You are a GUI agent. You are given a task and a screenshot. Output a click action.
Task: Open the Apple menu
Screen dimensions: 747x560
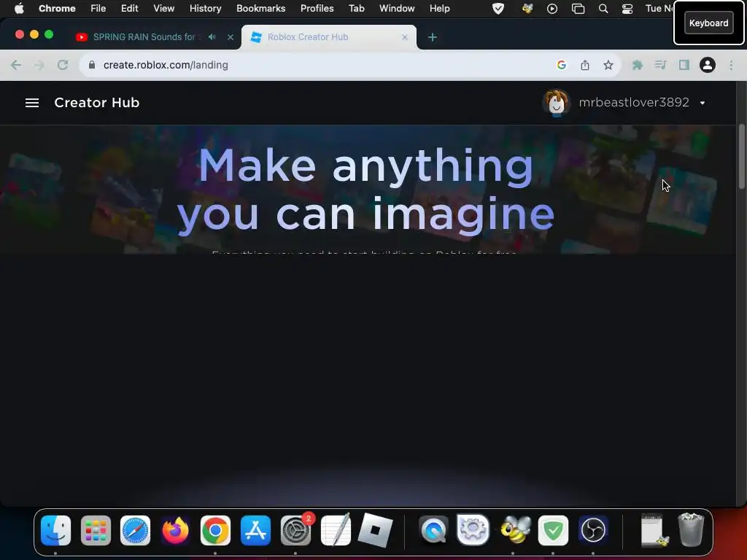[19, 9]
